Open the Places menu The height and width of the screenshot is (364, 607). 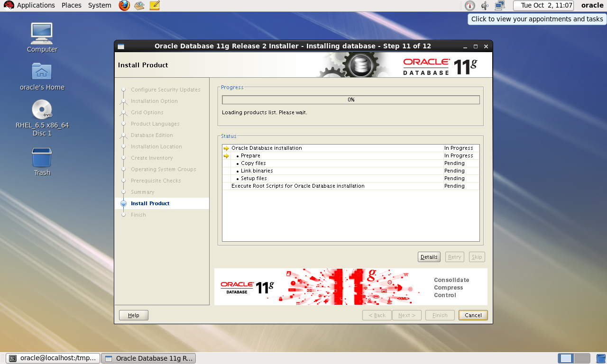tap(72, 5)
